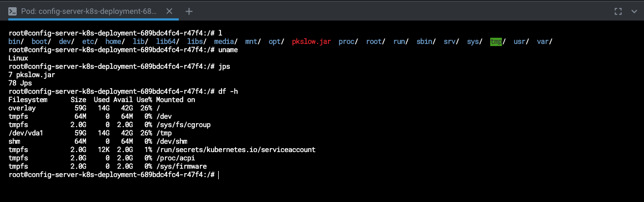This screenshot has width=644, height=202.
Task: Toggle fullscreen mode for the terminal panel
Action: 618,12
